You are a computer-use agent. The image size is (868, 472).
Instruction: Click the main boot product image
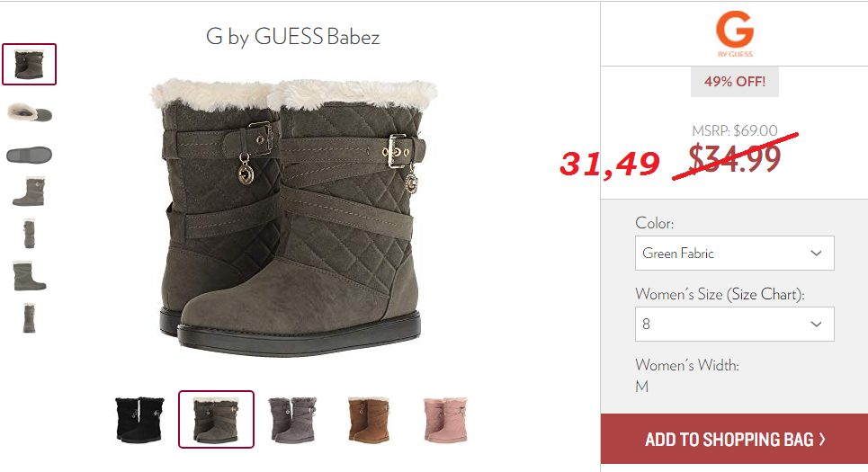(293, 217)
